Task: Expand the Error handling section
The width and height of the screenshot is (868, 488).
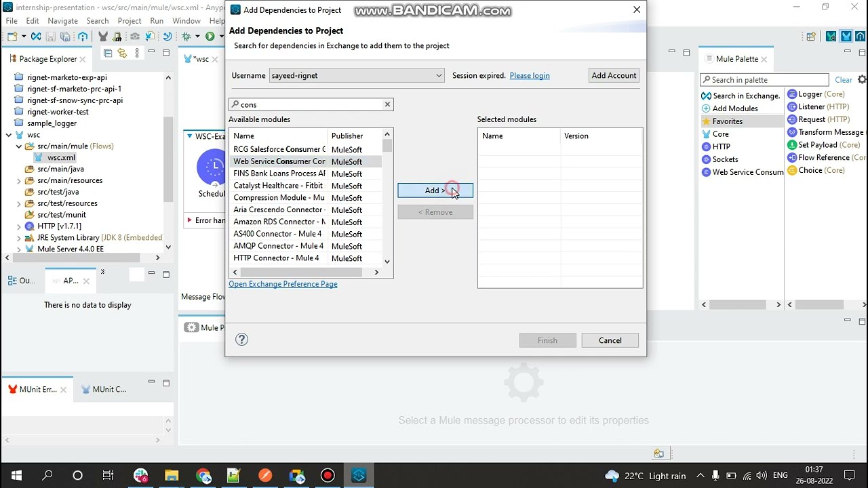Action: (x=189, y=220)
